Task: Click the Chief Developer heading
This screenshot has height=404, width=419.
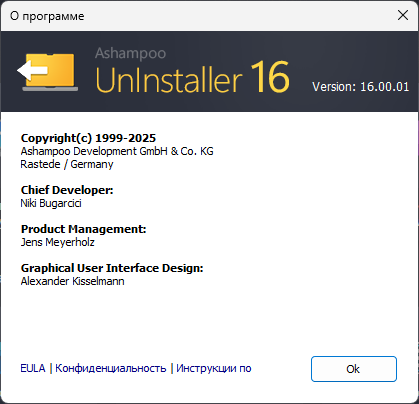Action: tap(67, 190)
